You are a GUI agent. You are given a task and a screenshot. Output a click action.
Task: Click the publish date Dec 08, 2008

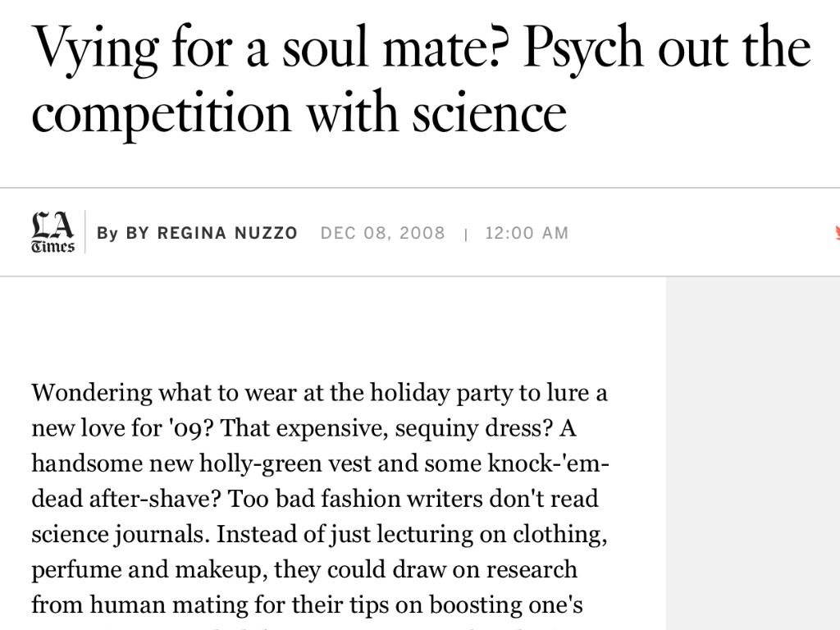(382, 233)
